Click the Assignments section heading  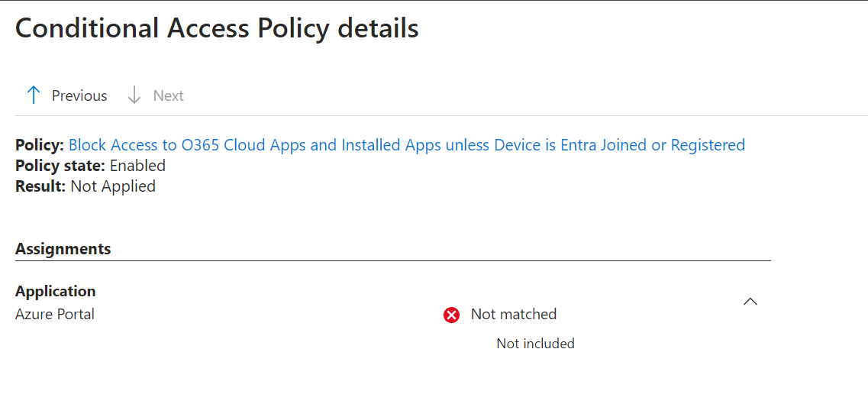(x=63, y=249)
